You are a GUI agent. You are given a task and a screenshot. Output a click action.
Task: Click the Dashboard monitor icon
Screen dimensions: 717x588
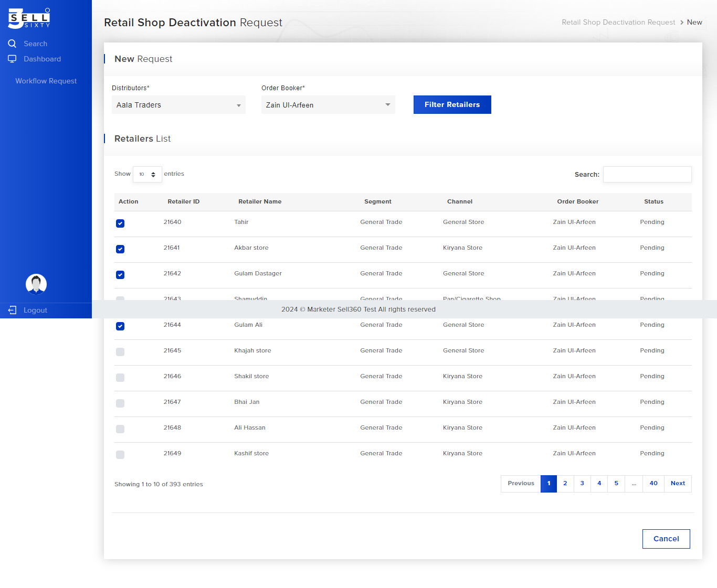click(12, 59)
